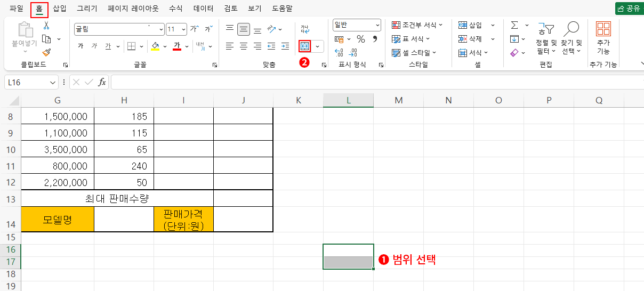Apply Comma style icon

(x=375, y=39)
